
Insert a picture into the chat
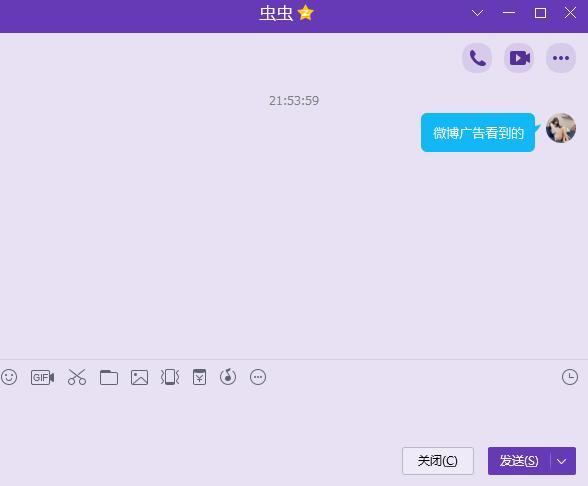[140, 377]
